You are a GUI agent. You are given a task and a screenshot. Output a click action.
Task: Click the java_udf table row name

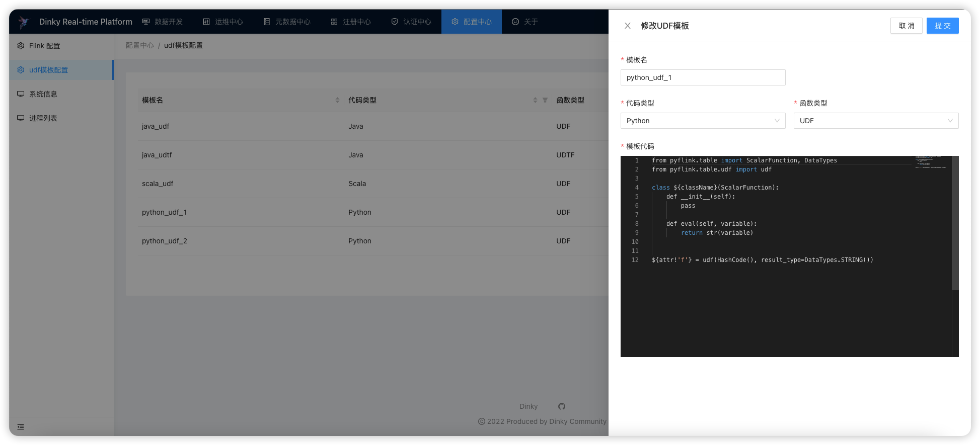(156, 126)
